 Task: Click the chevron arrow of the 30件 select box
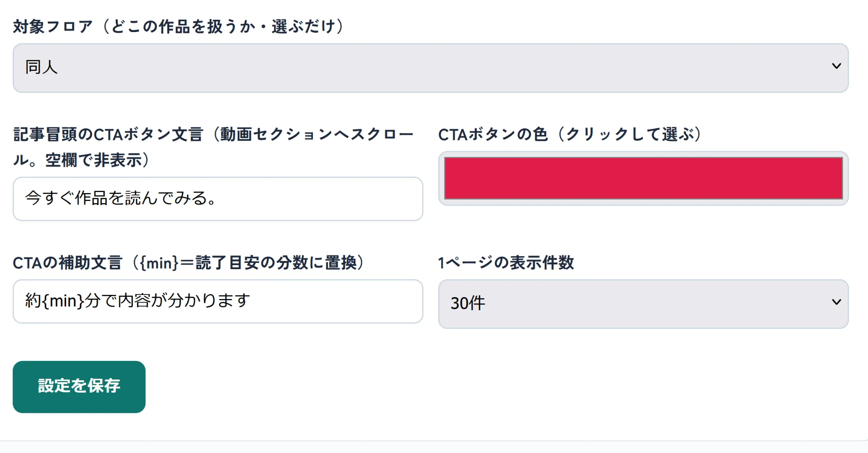836,302
